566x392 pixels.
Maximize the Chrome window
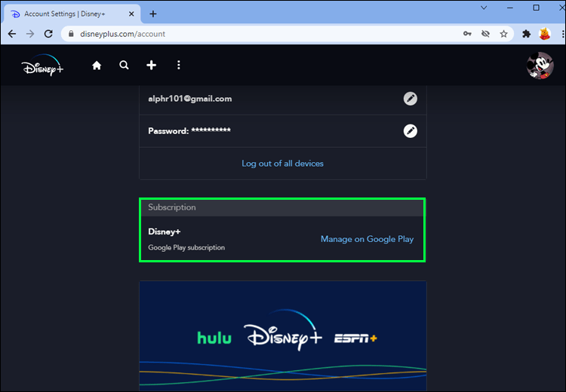[536, 8]
